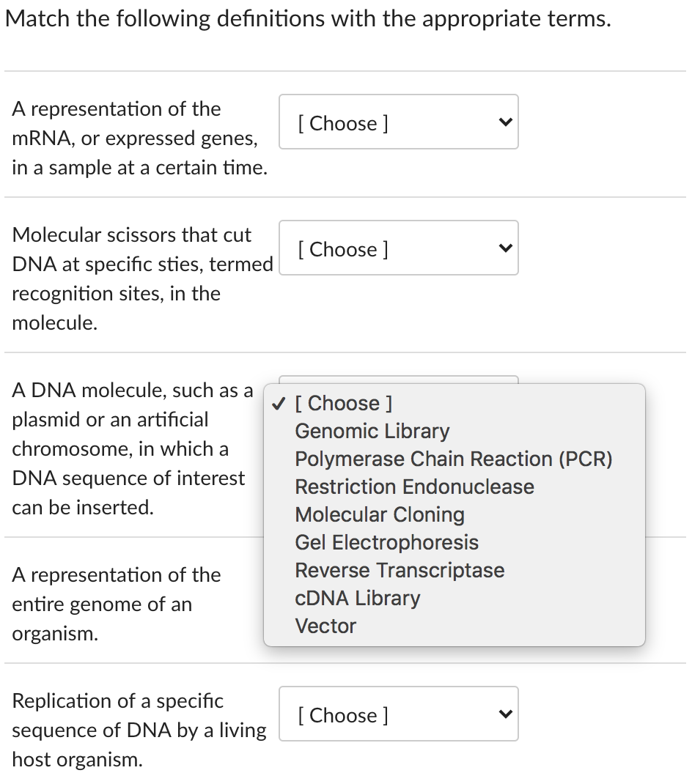Viewport: 692px width, 784px height.
Task: Choose Restriction Endonuclease in the list
Action: tap(414, 487)
